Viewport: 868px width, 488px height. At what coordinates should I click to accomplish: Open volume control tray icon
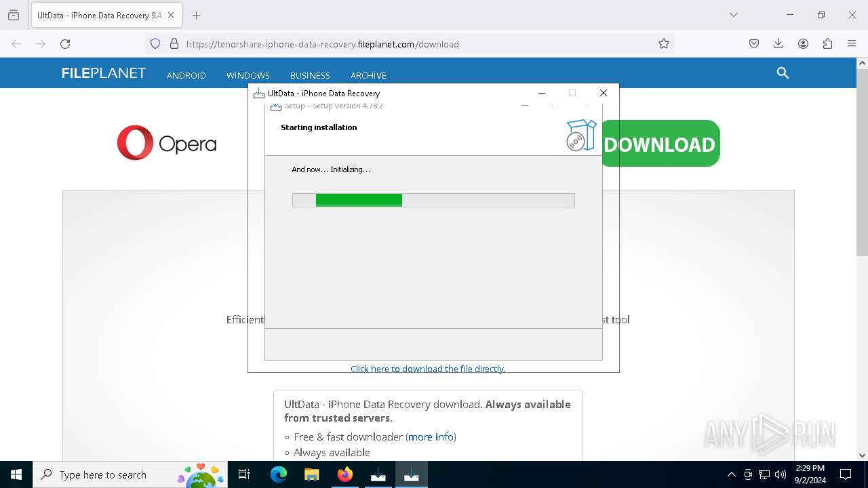781,474
